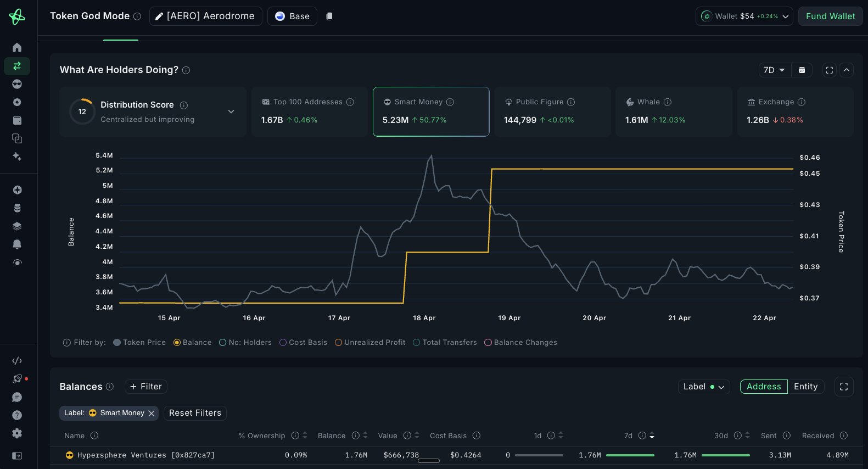Copy token address using clipboard icon
The image size is (868, 469).
coord(329,16)
